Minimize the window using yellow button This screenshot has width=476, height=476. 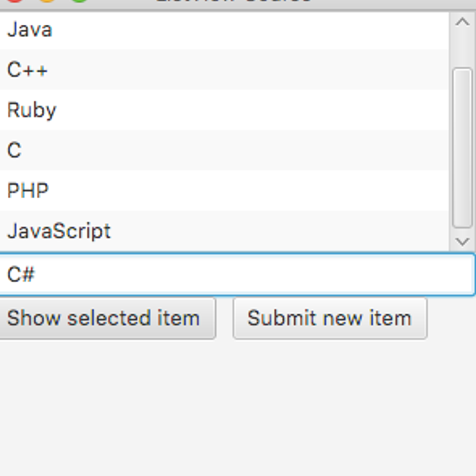point(47,1)
